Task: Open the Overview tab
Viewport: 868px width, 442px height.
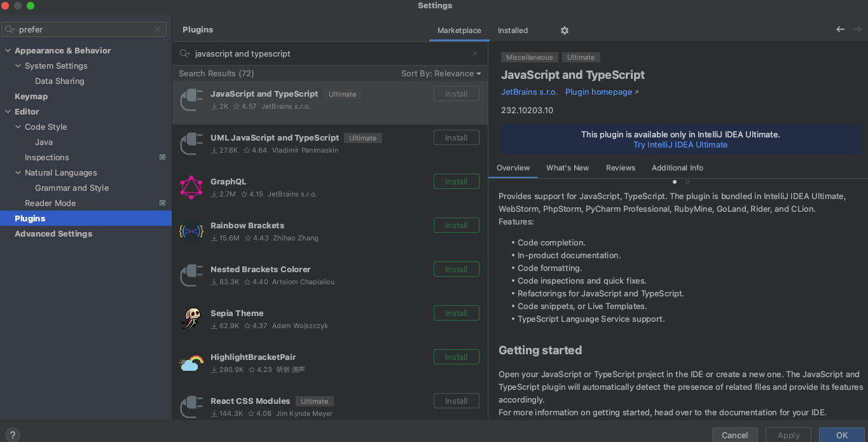Action: (513, 168)
